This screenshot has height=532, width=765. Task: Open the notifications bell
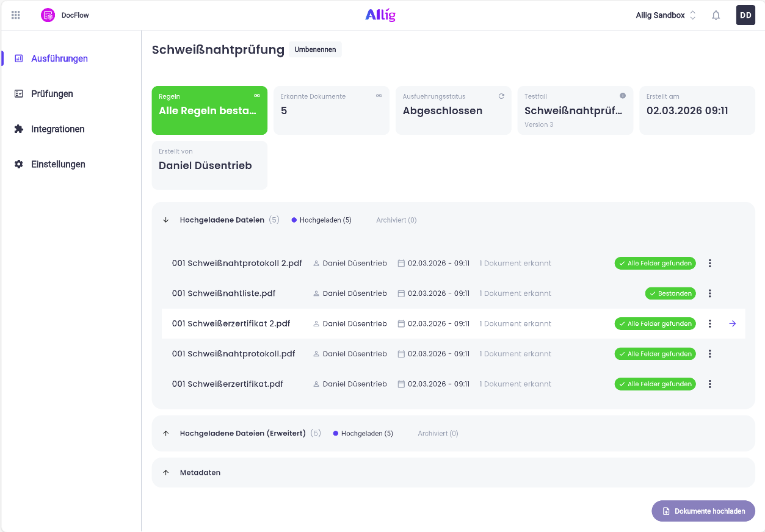716,15
